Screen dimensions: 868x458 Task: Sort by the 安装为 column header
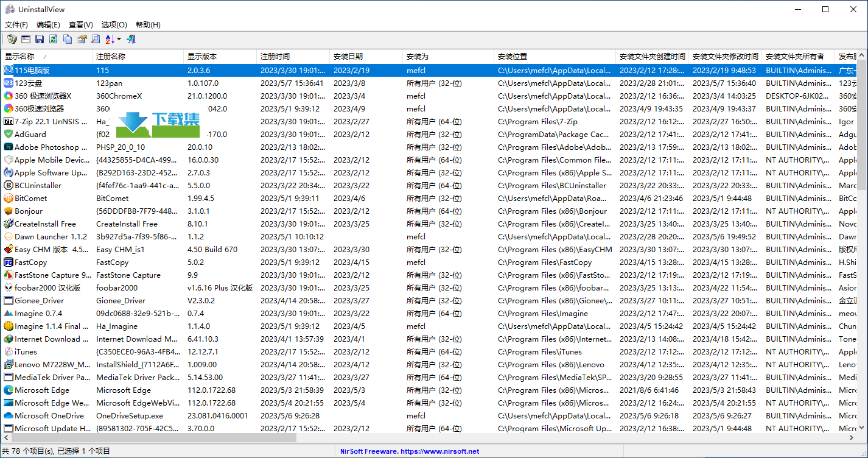(x=449, y=56)
